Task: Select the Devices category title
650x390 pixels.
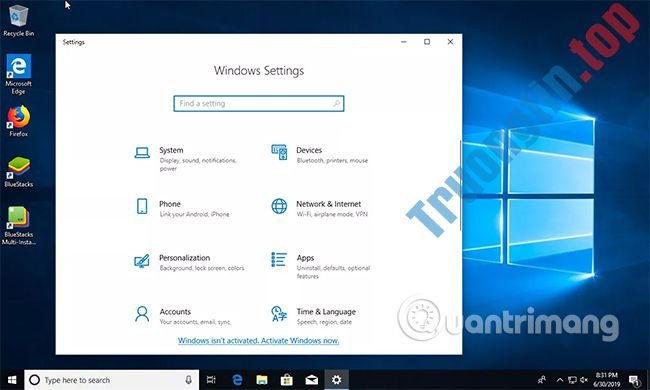Action: [309, 150]
